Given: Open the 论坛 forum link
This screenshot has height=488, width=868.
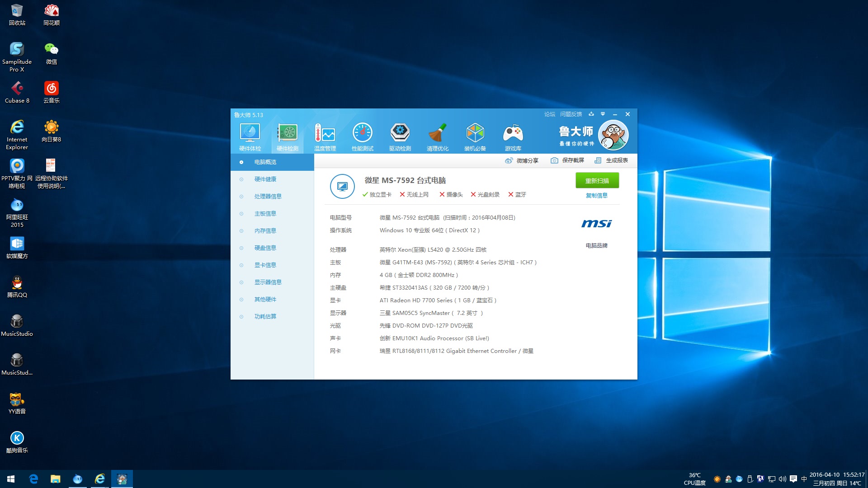Looking at the screenshot, I should tap(550, 114).
